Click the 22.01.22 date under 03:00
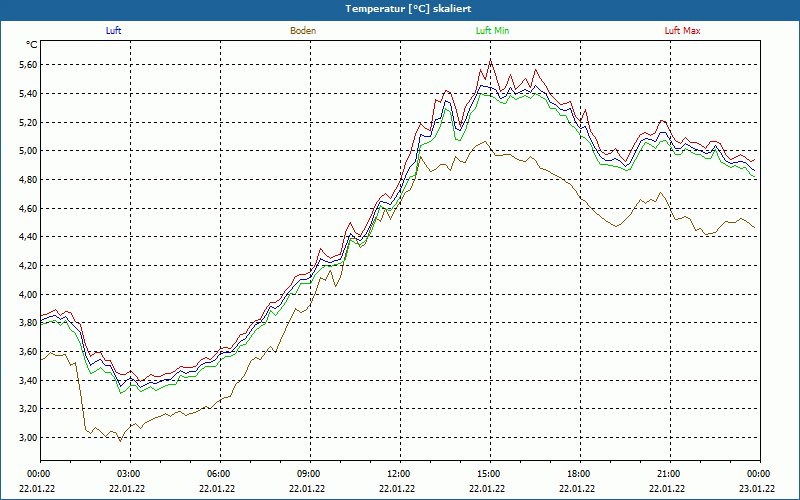 [127, 488]
